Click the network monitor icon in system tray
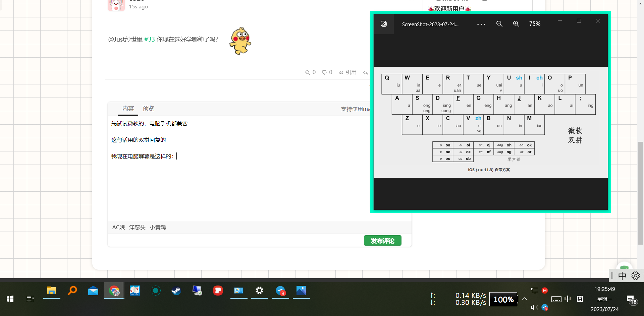Viewport: 644px width, 316px height. point(535,291)
